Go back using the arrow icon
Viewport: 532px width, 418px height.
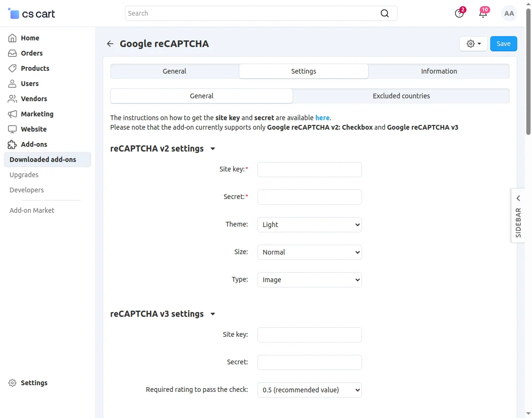click(x=110, y=44)
